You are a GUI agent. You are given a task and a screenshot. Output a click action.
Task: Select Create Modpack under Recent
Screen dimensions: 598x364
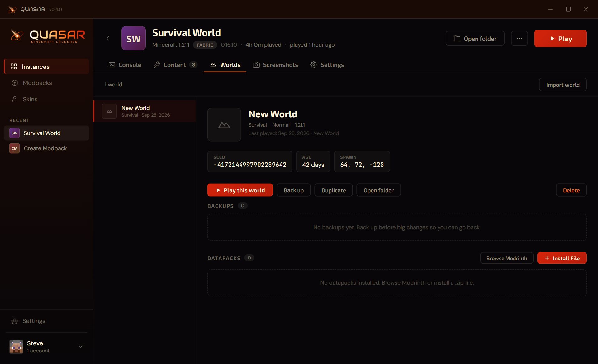[x=46, y=148]
